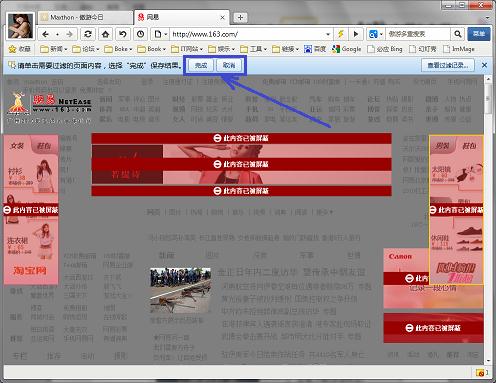The width and height of the screenshot is (496, 383).
Task: Open the address bar URL dropdown
Action: point(328,34)
